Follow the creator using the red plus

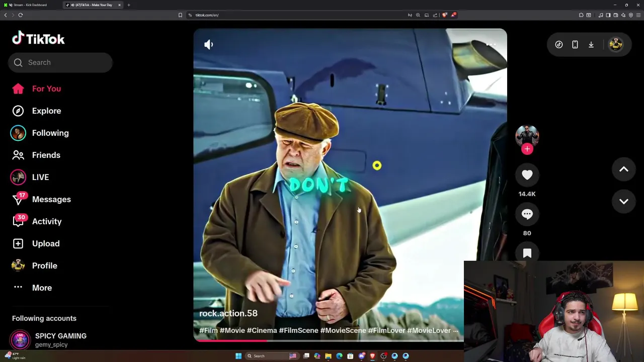[527, 149]
